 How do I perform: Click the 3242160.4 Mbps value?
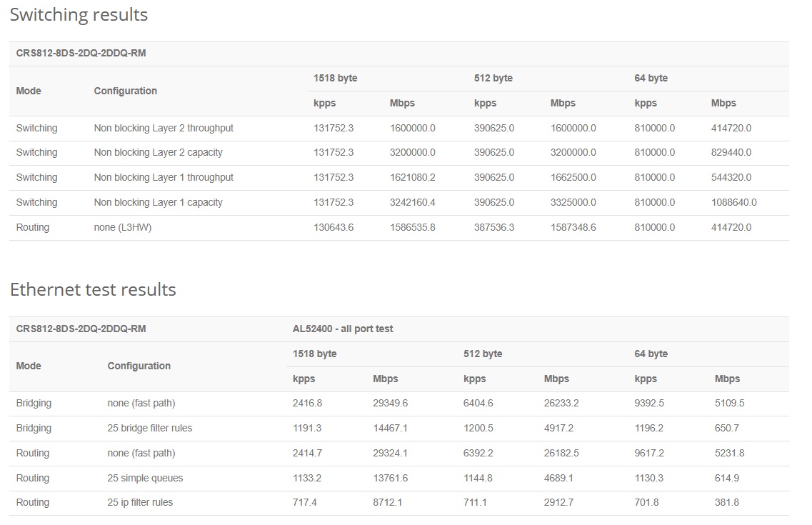pyautogui.click(x=412, y=202)
